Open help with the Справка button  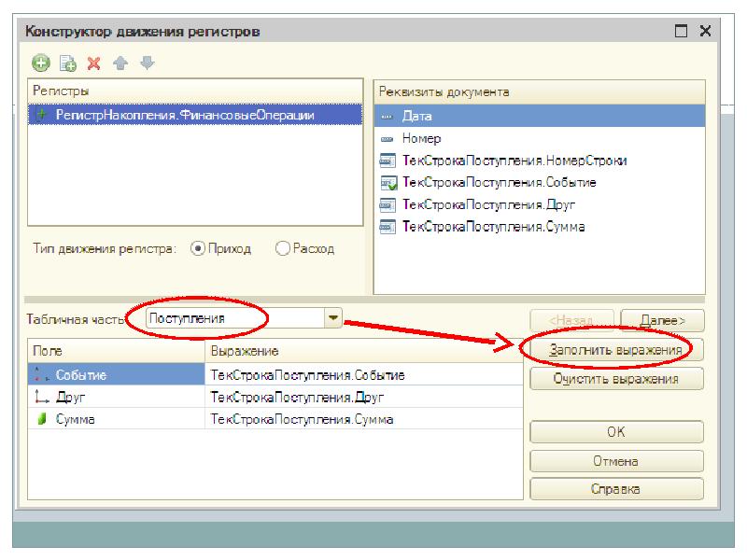[615, 488]
